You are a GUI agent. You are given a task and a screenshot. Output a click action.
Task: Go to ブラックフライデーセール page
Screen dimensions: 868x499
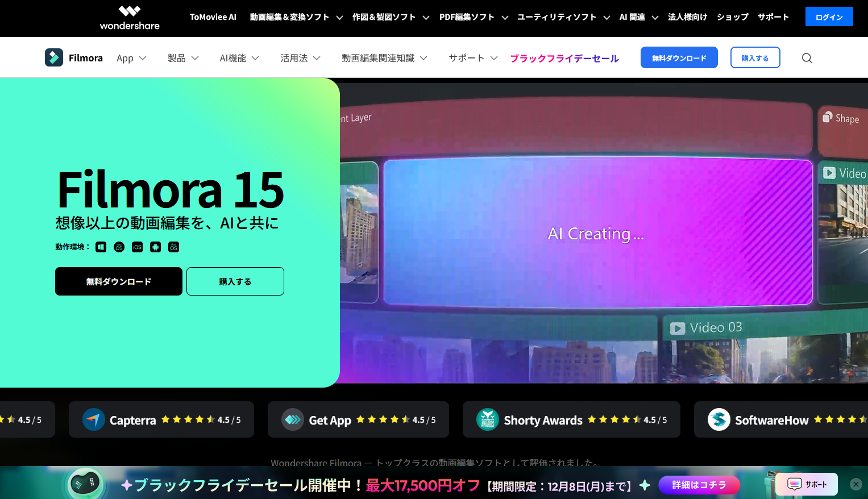[x=564, y=58]
